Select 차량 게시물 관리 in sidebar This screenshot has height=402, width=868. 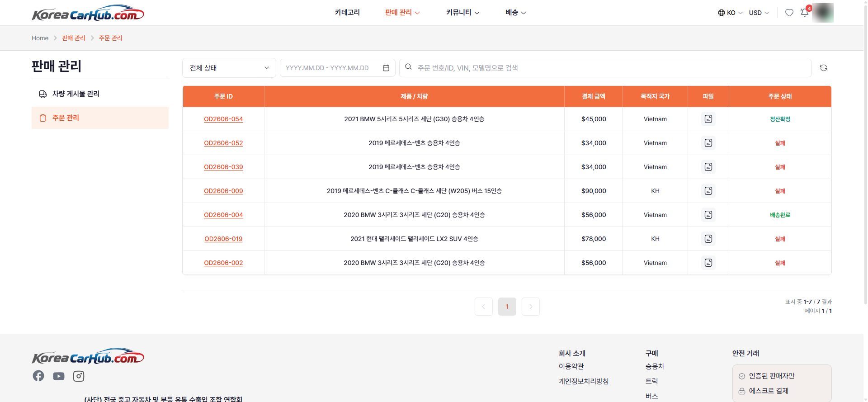pos(100,94)
